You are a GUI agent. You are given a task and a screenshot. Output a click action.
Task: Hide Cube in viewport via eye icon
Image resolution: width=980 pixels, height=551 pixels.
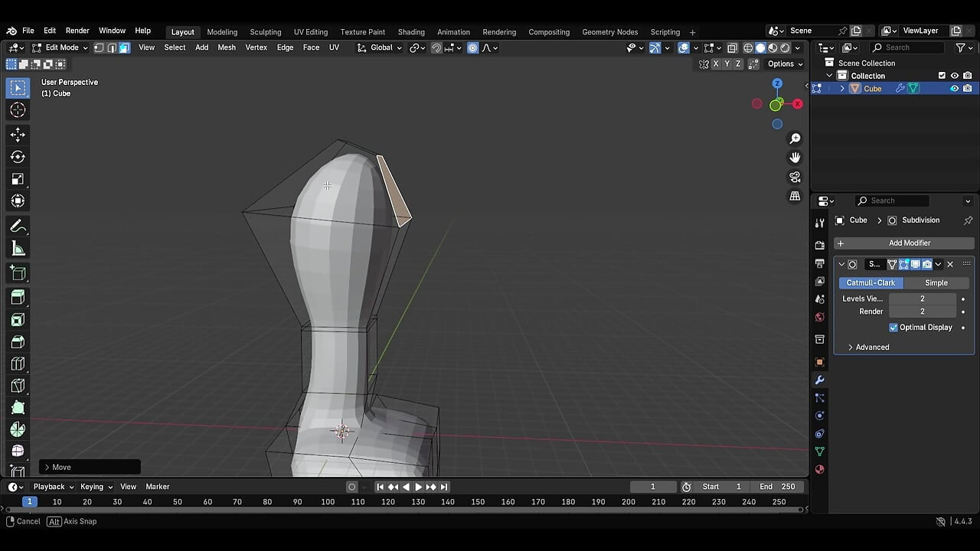(x=955, y=89)
